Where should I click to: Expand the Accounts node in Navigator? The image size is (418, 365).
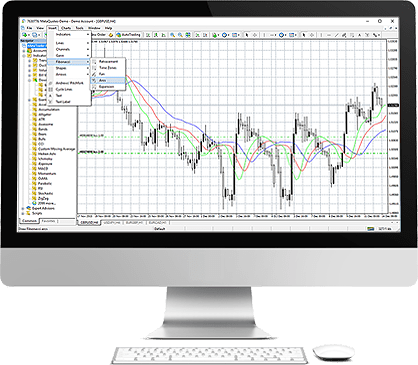coord(24,51)
